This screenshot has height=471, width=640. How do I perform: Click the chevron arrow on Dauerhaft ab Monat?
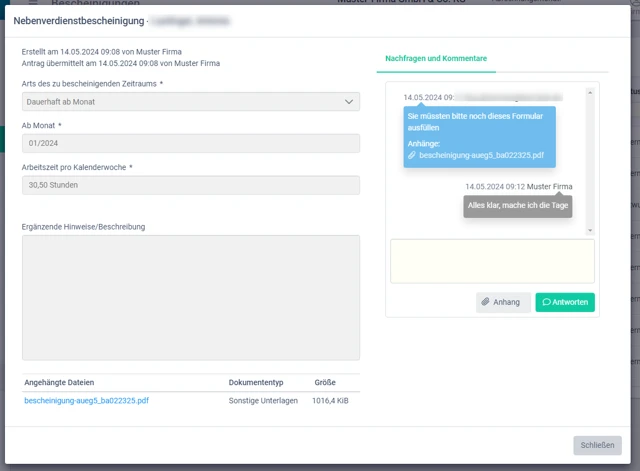point(349,102)
